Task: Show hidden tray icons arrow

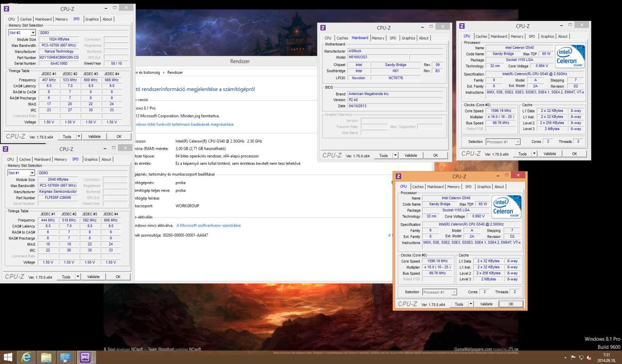Action: (x=566, y=357)
